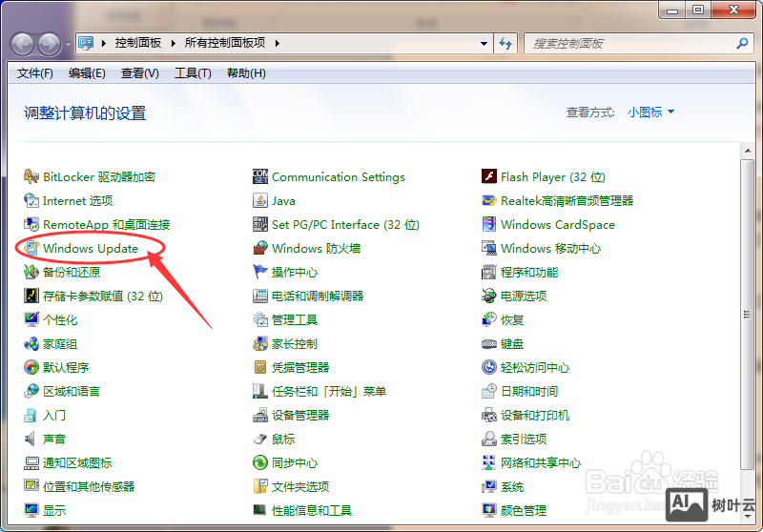Open the Windows Update icon
This screenshot has height=532, width=763.
[31, 248]
